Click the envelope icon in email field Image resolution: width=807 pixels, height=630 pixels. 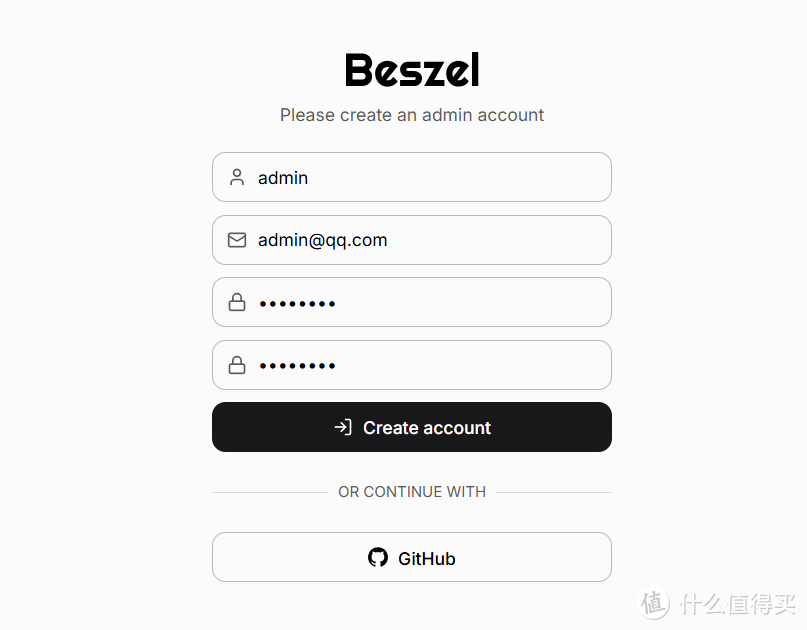click(237, 240)
